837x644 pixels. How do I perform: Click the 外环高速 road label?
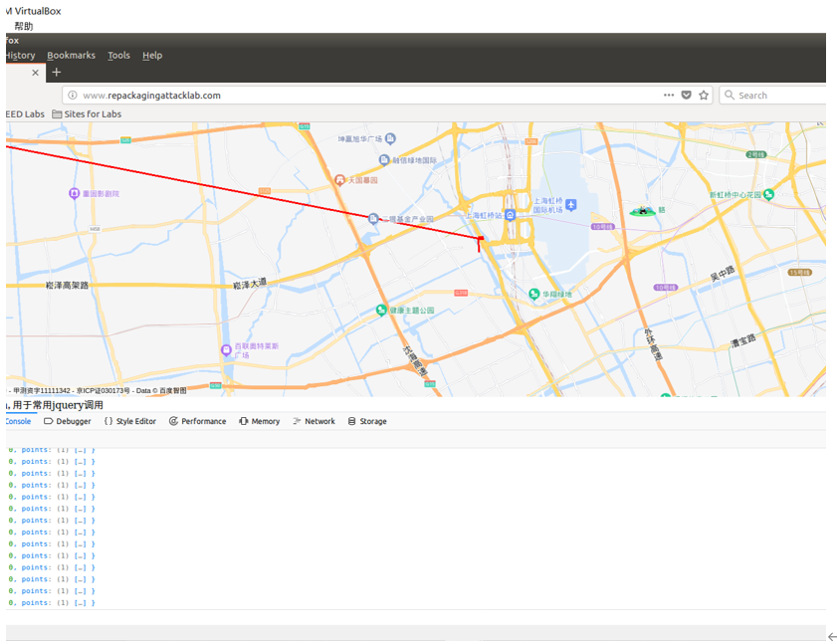652,343
